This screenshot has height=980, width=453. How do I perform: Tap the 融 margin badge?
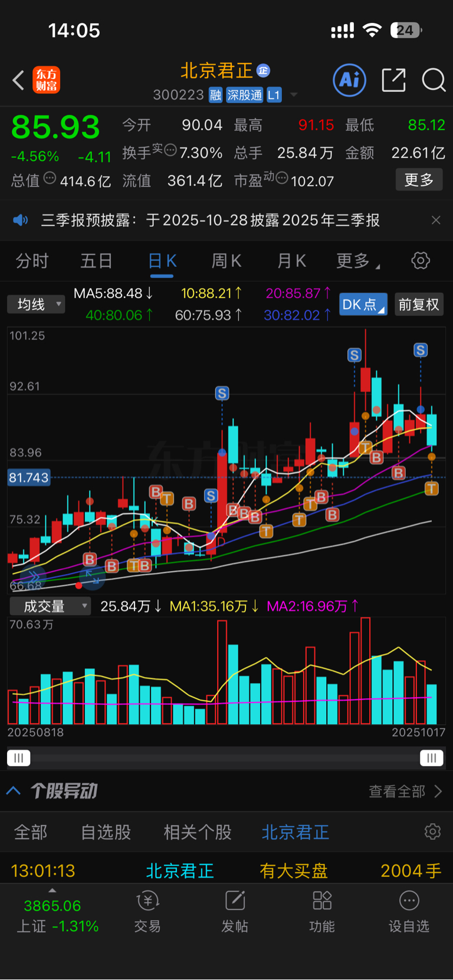(x=215, y=95)
